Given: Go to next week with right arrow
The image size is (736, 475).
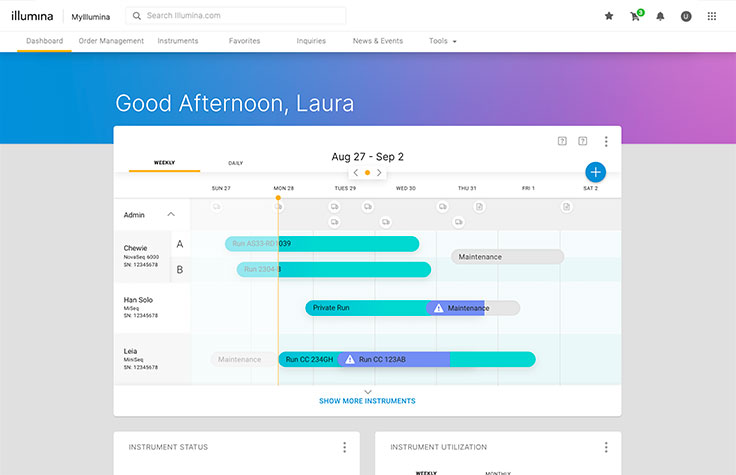Looking at the screenshot, I should [x=379, y=173].
